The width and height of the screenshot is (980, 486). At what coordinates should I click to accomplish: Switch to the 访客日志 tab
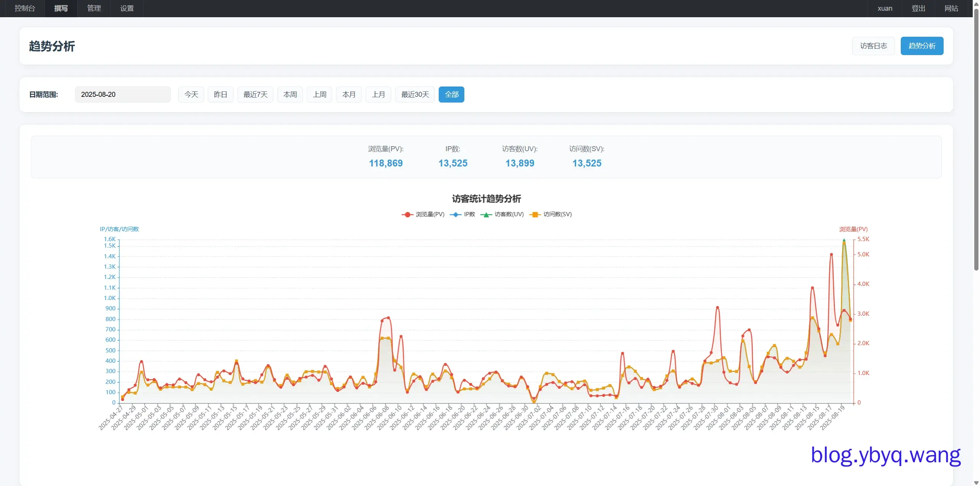tap(873, 46)
